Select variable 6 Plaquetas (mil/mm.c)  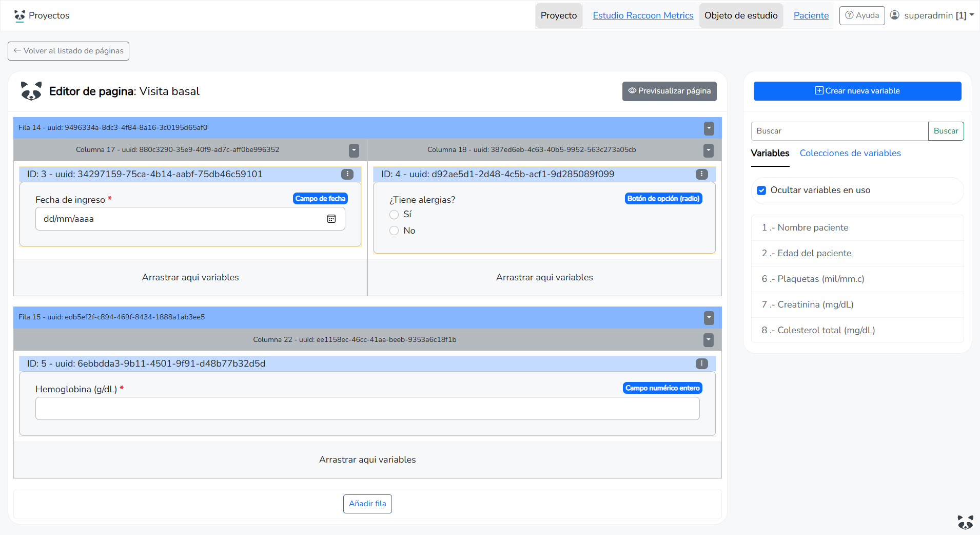[x=857, y=279]
